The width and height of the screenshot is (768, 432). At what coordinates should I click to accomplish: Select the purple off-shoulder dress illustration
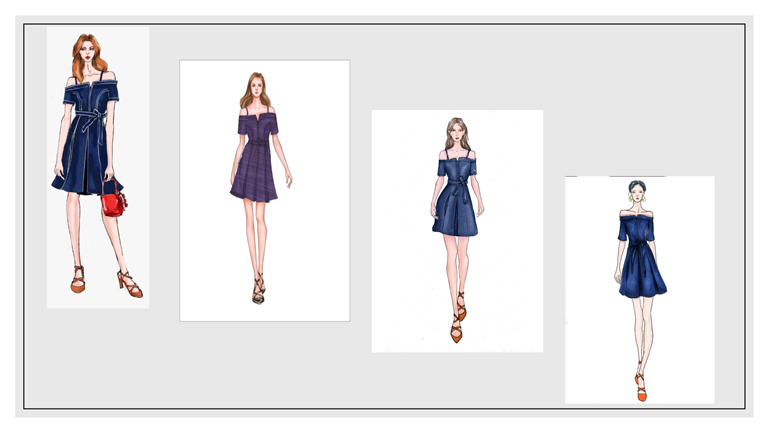coord(264,191)
